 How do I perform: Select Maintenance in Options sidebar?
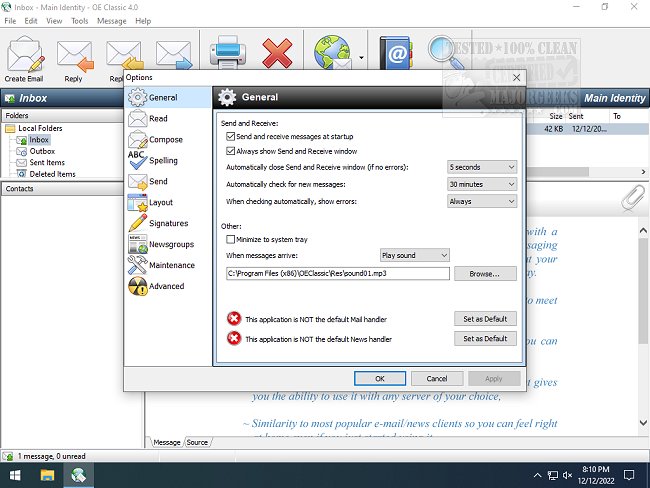168,265
